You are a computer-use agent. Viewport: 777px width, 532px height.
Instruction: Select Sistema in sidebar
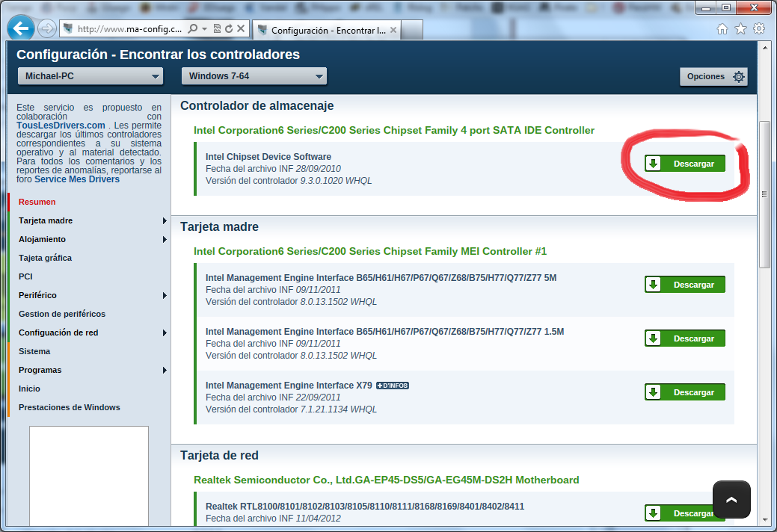[x=34, y=351]
